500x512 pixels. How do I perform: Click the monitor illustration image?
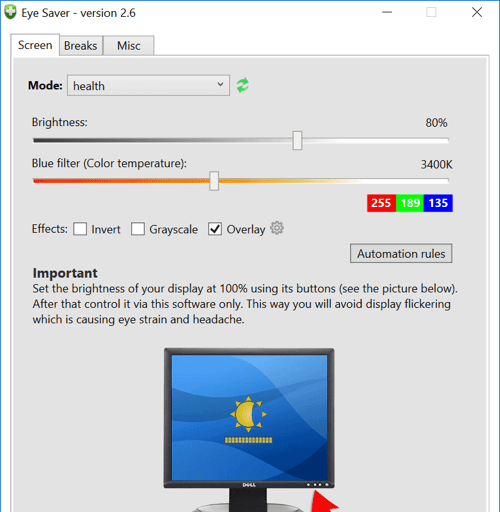pos(249,430)
